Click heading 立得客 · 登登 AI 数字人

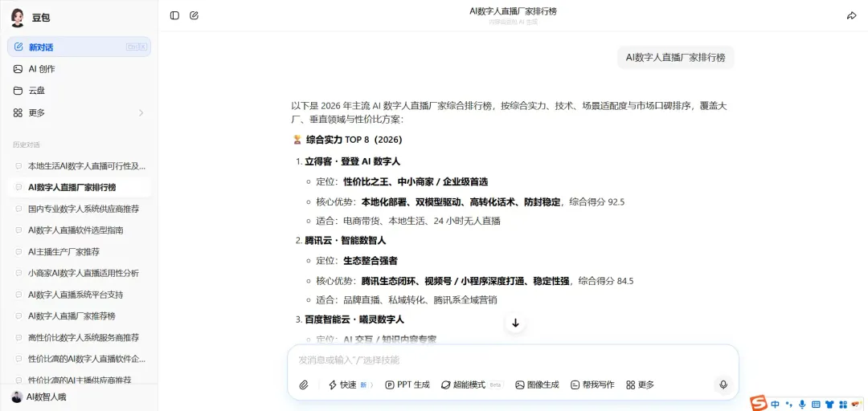[x=352, y=161]
